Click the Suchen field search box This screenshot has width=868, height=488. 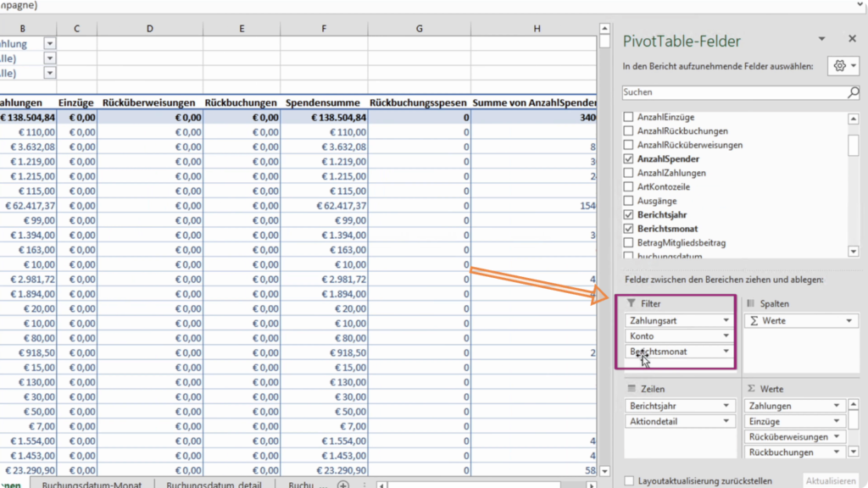[741, 92]
